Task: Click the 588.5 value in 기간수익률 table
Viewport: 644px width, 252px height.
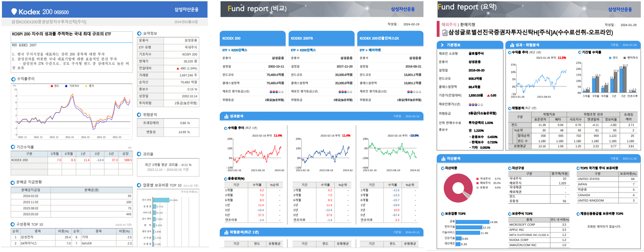Action: coord(128,160)
